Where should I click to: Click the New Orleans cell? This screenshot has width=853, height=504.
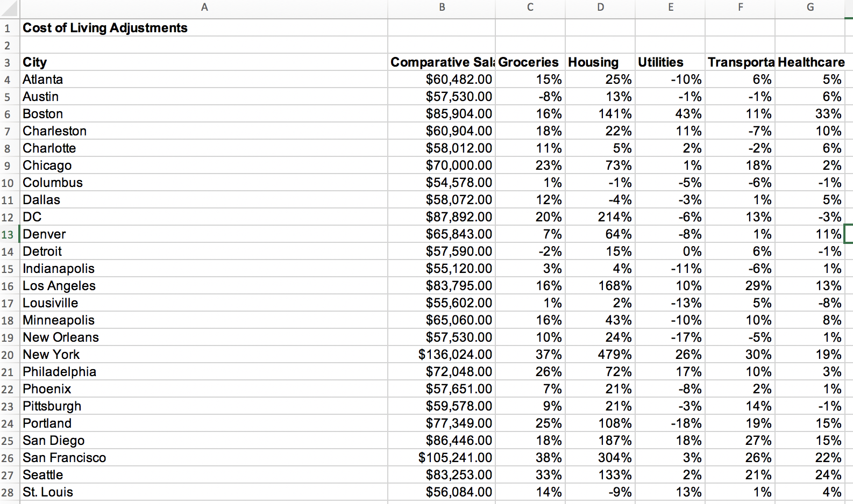point(204,337)
